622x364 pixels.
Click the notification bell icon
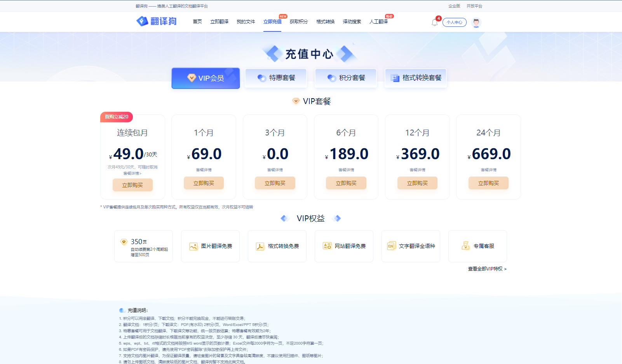434,23
